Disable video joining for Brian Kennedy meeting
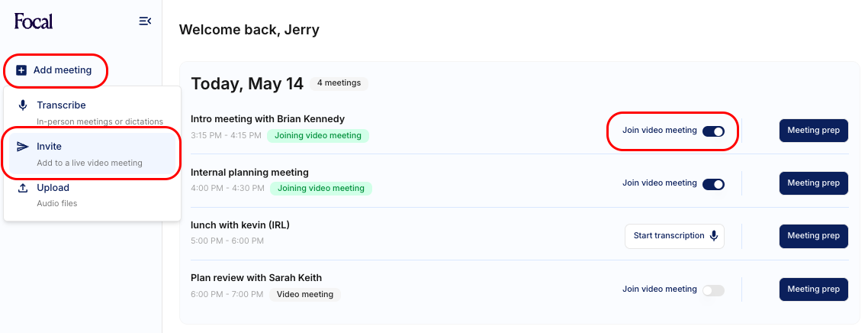868x333 pixels. (x=713, y=131)
